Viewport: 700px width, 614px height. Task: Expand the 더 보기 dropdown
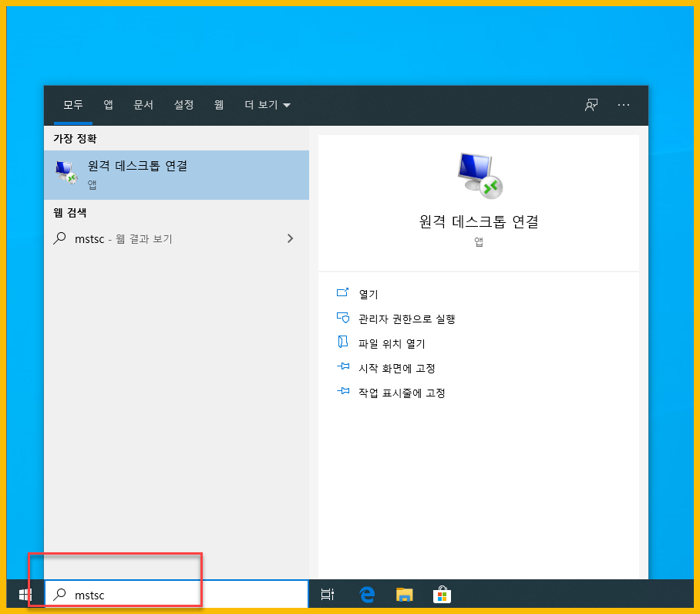268,105
